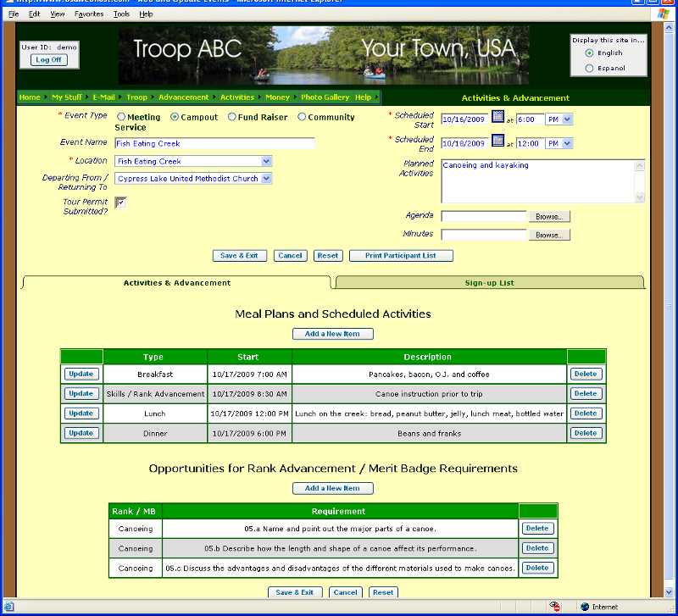The image size is (678, 616).
Task: Click the Agenda file path field
Action: click(484, 216)
